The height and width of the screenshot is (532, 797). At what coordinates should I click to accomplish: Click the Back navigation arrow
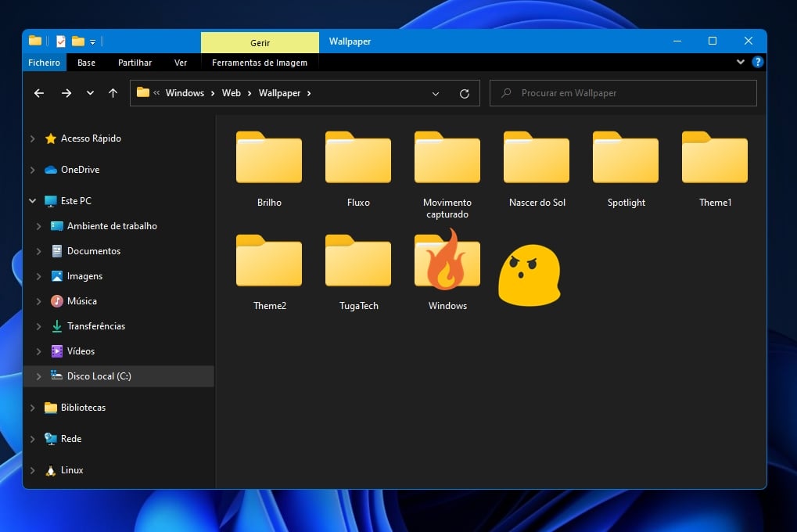pyautogui.click(x=39, y=93)
